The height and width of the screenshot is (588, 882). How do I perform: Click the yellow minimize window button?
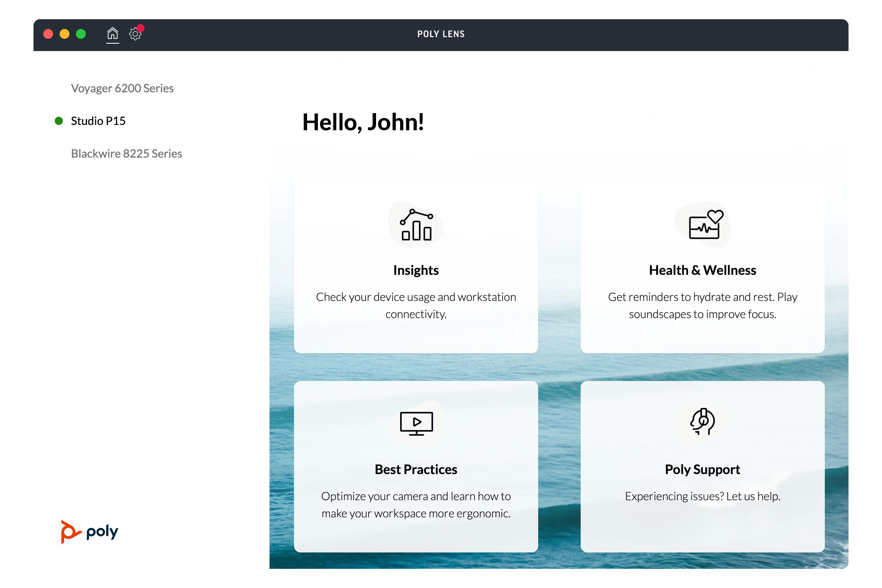(x=65, y=34)
